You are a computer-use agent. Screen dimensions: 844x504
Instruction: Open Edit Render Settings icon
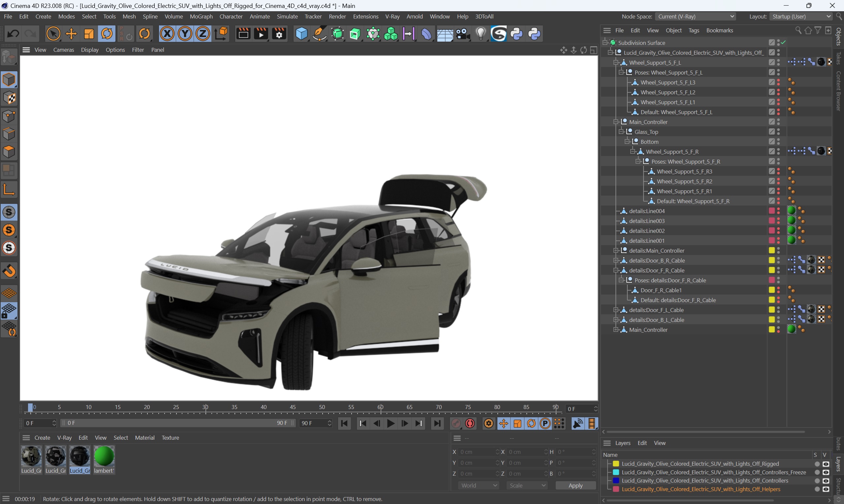coord(279,34)
